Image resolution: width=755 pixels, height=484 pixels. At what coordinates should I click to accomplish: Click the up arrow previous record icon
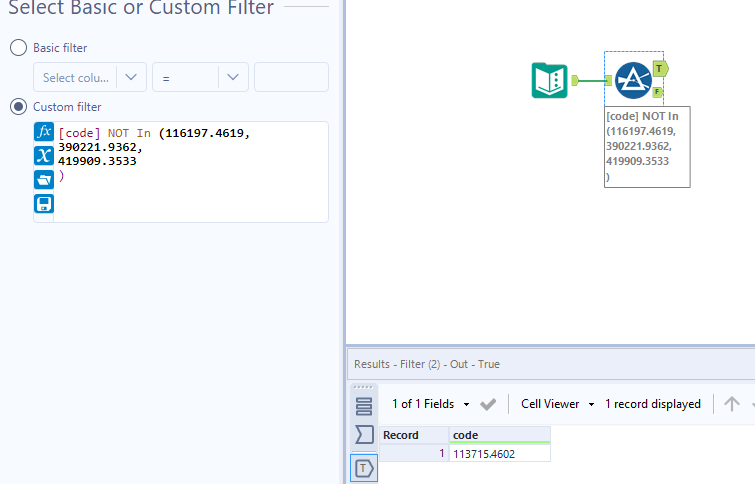731,404
